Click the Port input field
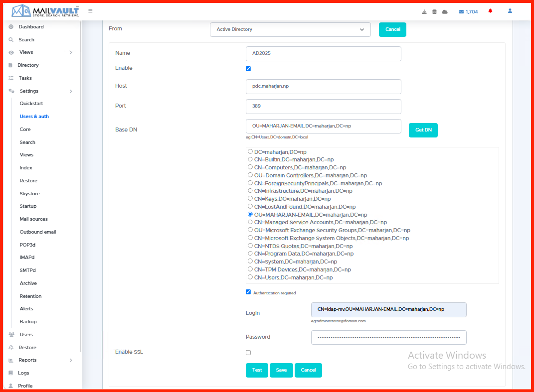Screen dimensions: 534x392 (324, 107)
